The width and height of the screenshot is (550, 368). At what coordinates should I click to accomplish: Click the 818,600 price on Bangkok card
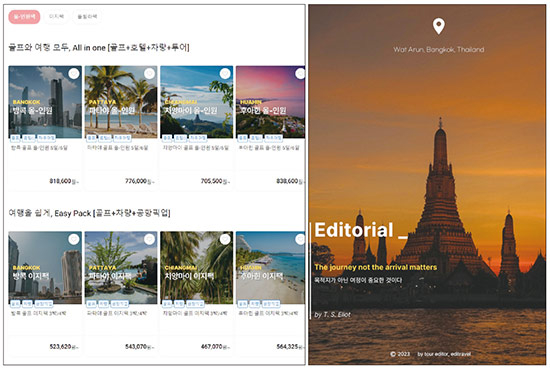[x=60, y=181]
